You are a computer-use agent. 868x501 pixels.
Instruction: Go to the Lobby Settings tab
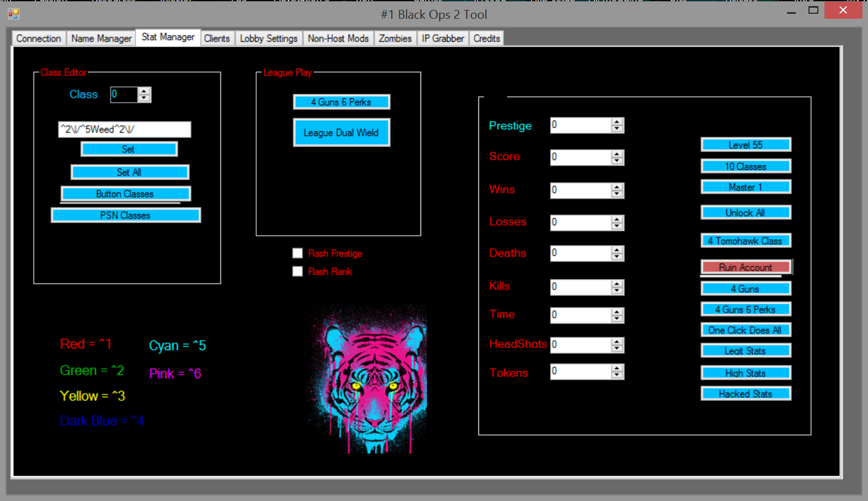pyautogui.click(x=268, y=39)
